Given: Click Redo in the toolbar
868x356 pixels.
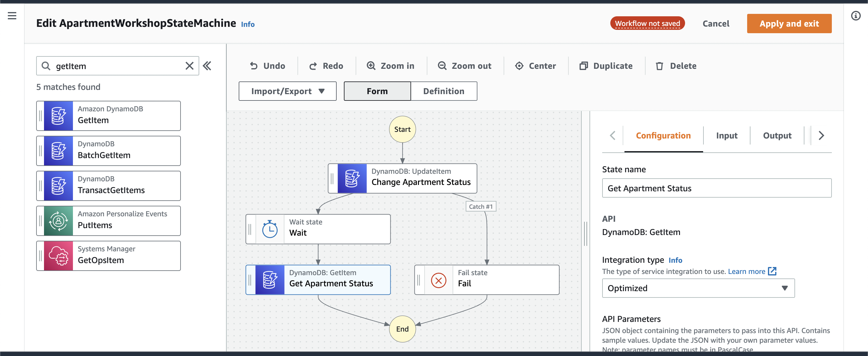Looking at the screenshot, I should (326, 66).
